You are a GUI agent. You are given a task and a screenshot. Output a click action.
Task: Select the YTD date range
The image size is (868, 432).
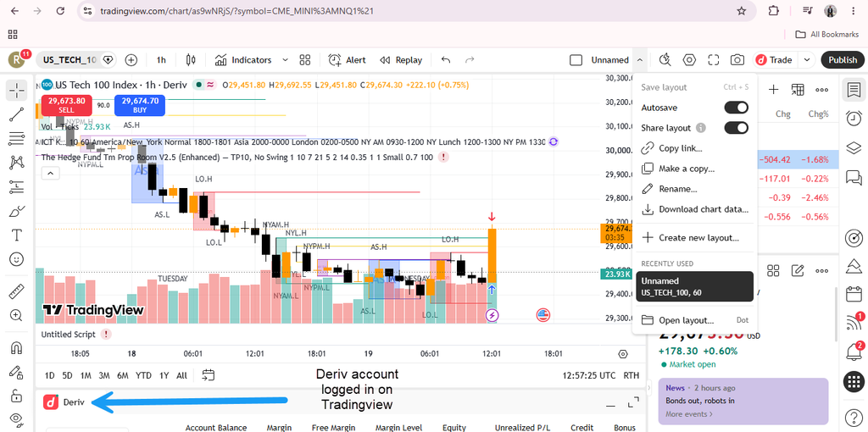(143, 375)
